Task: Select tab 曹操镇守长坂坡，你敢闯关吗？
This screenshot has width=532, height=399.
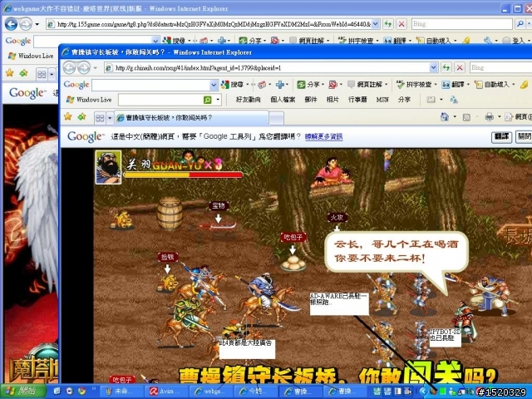Action: pyautogui.click(x=191, y=118)
